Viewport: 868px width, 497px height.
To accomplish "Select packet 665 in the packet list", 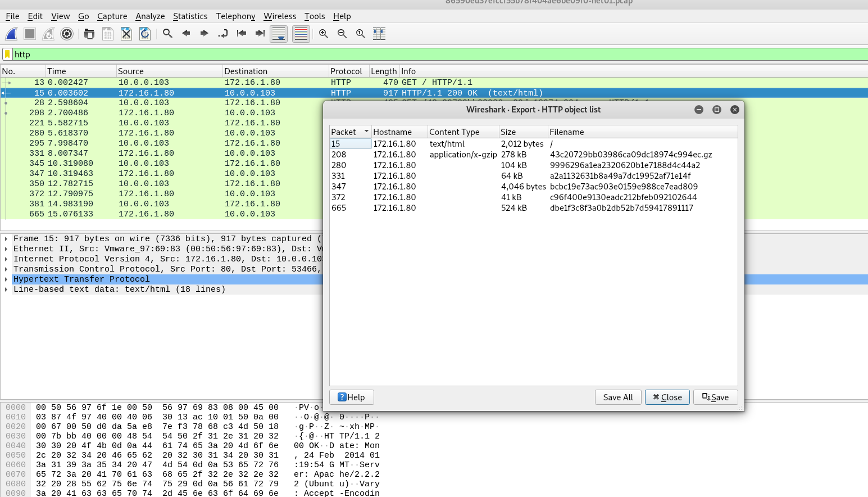I will 162,214.
